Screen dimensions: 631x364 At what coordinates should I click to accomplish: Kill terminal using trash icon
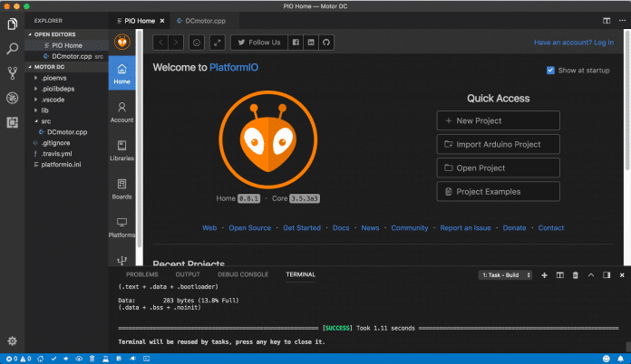point(575,274)
